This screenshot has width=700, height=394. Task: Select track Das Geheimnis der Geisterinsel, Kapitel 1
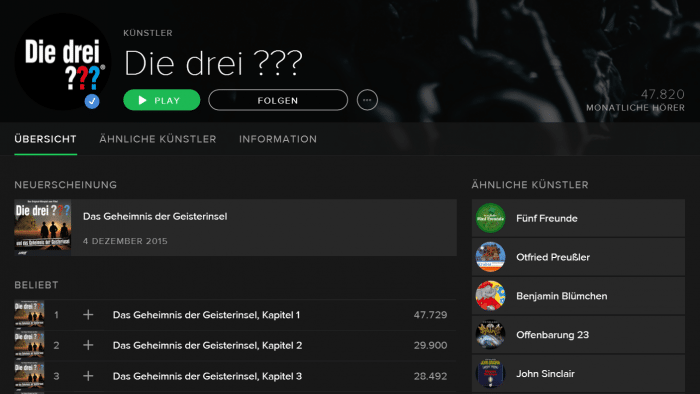pyautogui.click(x=206, y=315)
